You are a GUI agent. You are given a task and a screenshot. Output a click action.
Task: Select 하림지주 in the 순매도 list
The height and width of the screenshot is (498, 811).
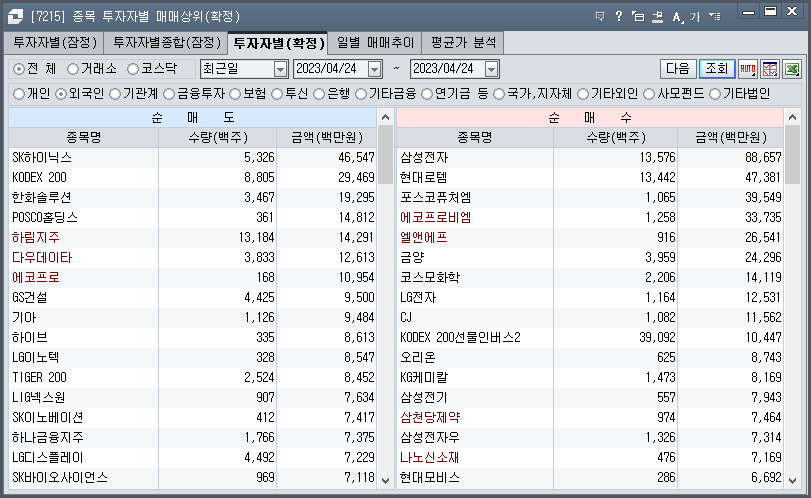pos(192,237)
